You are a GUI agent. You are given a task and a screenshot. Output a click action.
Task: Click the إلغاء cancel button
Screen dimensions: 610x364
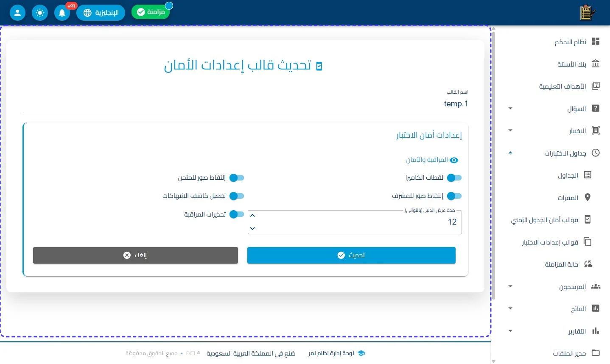click(x=135, y=255)
